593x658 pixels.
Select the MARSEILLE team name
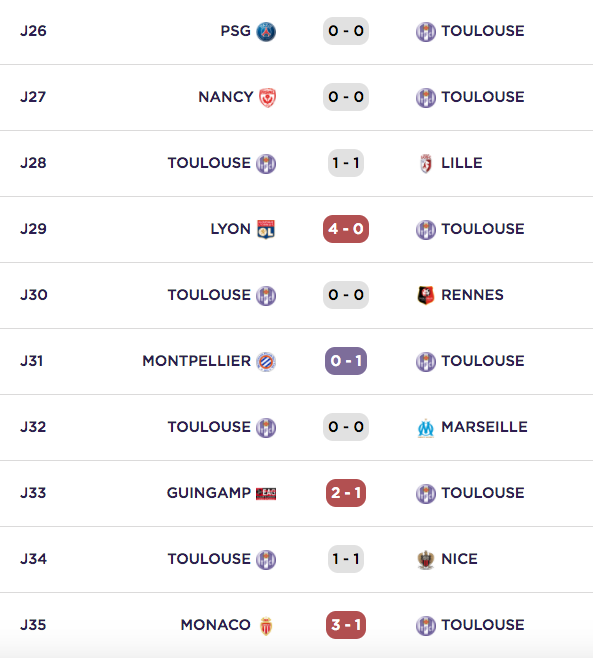pyautogui.click(x=484, y=427)
